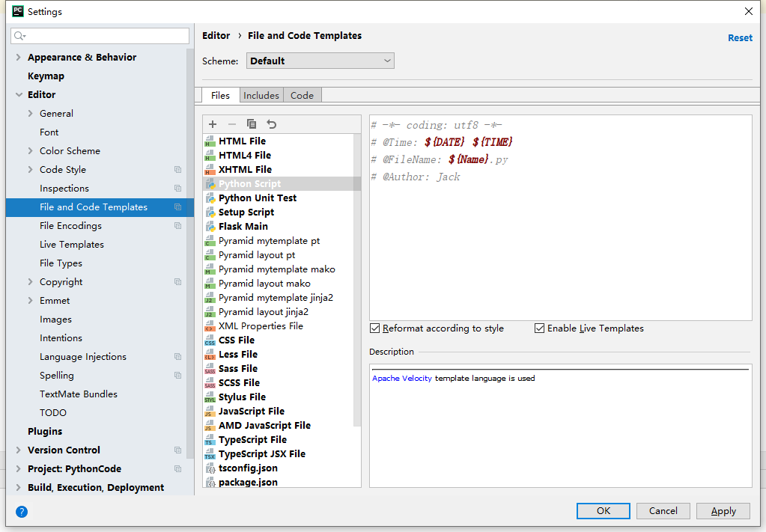This screenshot has height=532, width=766.
Task: Click the Less File icon
Action: click(210, 355)
